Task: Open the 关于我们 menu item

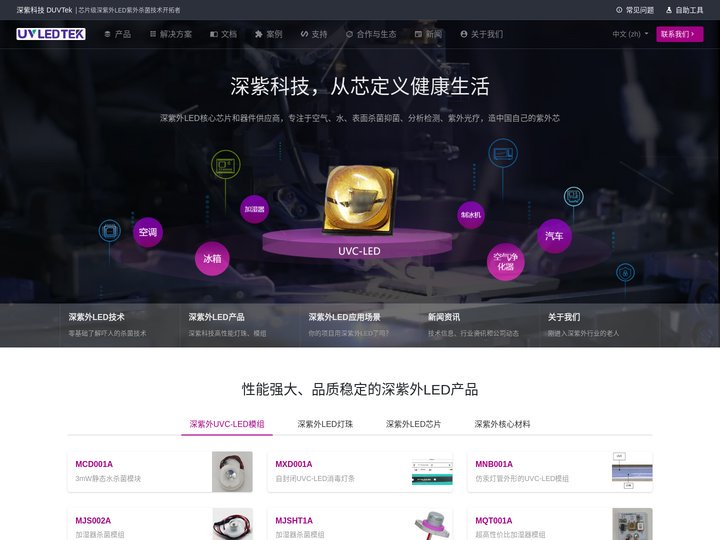Action: (x=482, y=34)
